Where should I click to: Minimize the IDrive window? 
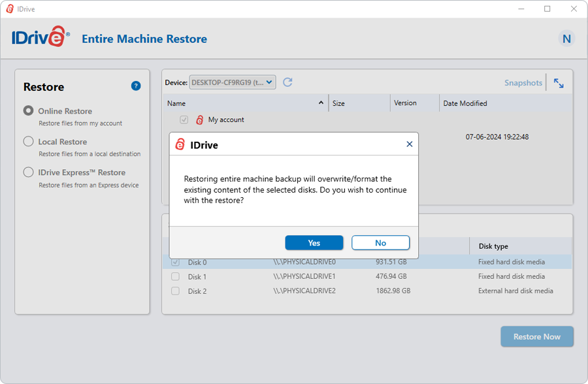521,8
